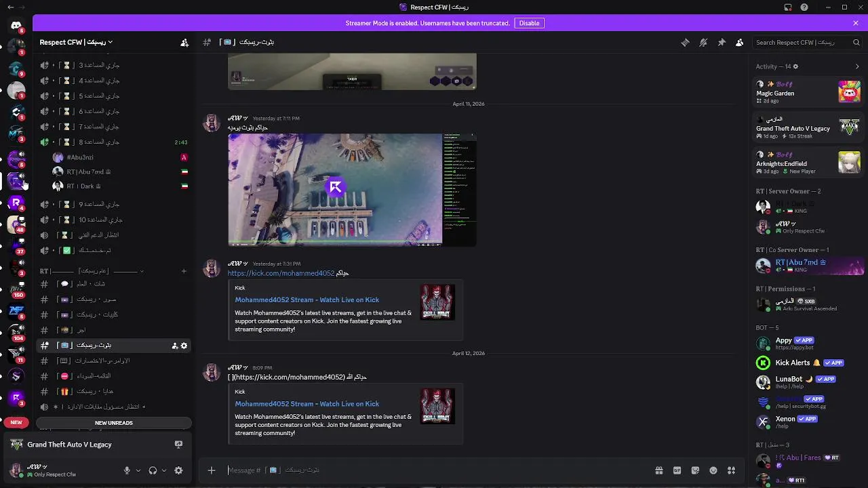Disable Streamer Mode via banner button
The image size is (868, 488).
[x=529, y=23]
